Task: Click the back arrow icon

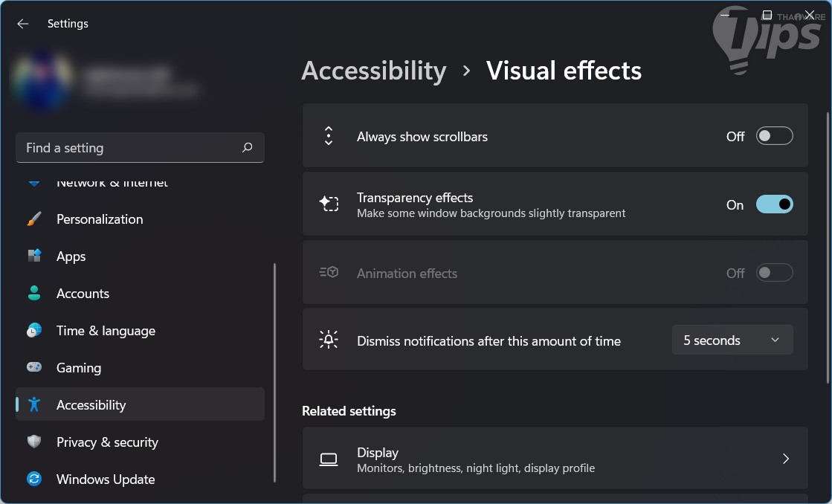Action: point(23,24)
